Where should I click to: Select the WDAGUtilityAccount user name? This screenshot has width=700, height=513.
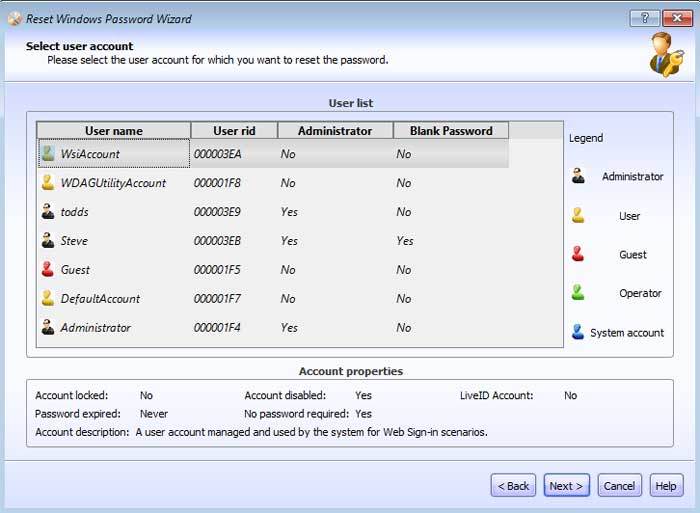click(113, 183)
